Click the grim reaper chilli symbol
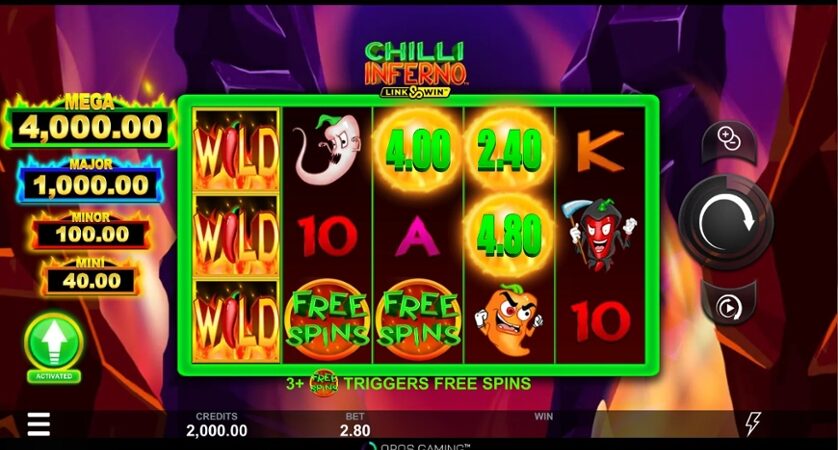 click(x=601, y=234)
